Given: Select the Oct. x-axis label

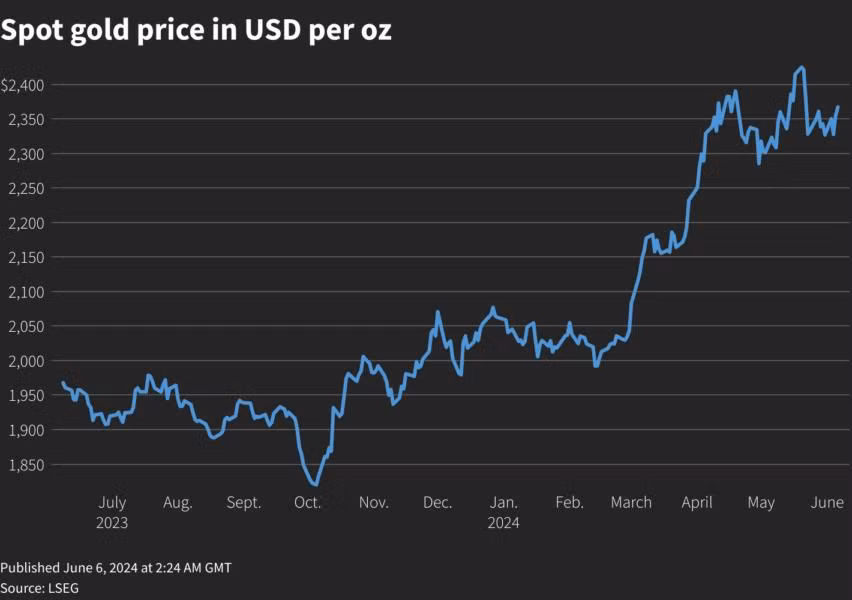Looking at the screenshot, I should 308,502.
